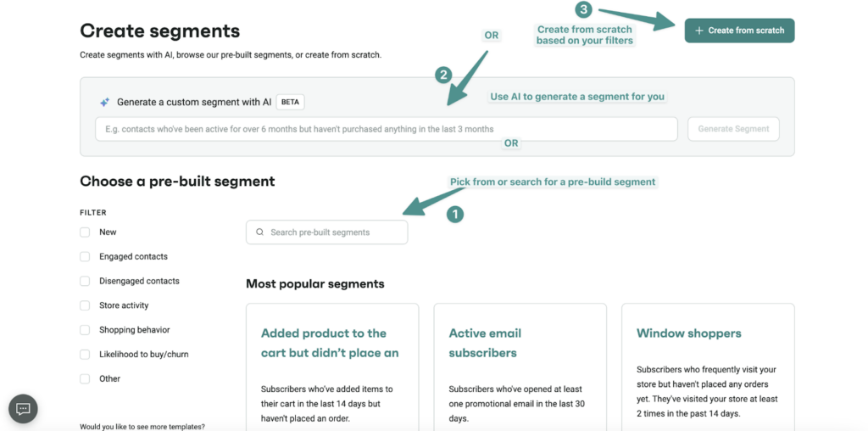Viewport: 868px width, 431px height.
Task: Tick the Disengaged contacts checkbox
Action: click(x=85, y=282)
